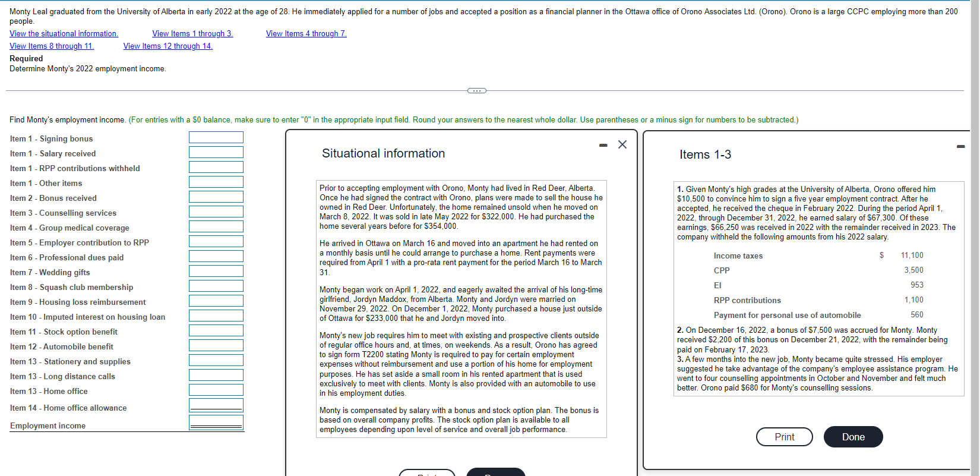Click Professional dues paid input field
Screen dimensions: 980x476
point(216,256)
